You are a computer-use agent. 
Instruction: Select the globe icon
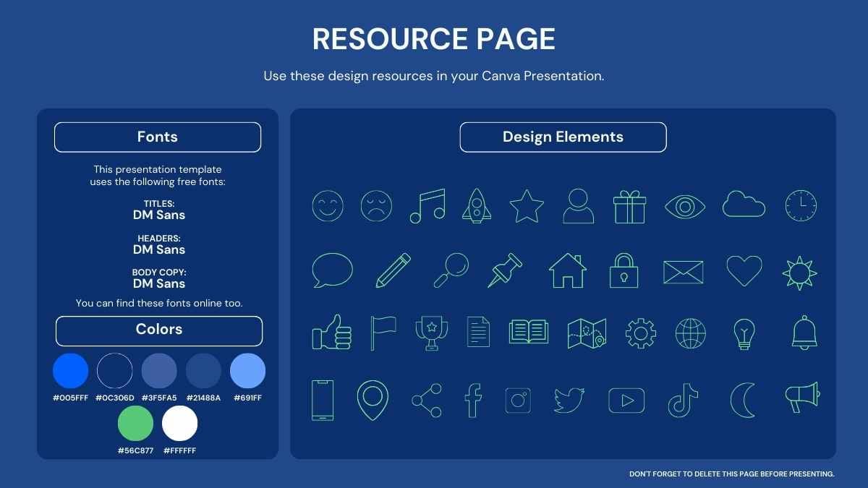(x=691, y=333)
